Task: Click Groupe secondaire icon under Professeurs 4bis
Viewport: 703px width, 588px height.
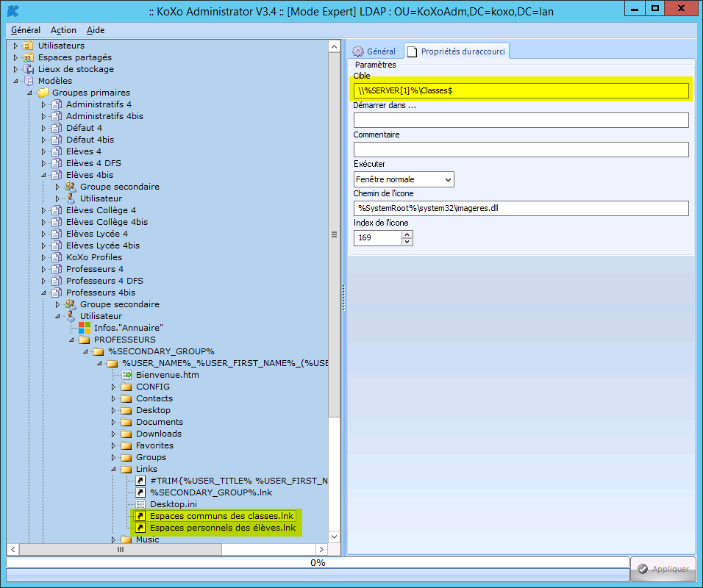Action: tap(71, 304)
